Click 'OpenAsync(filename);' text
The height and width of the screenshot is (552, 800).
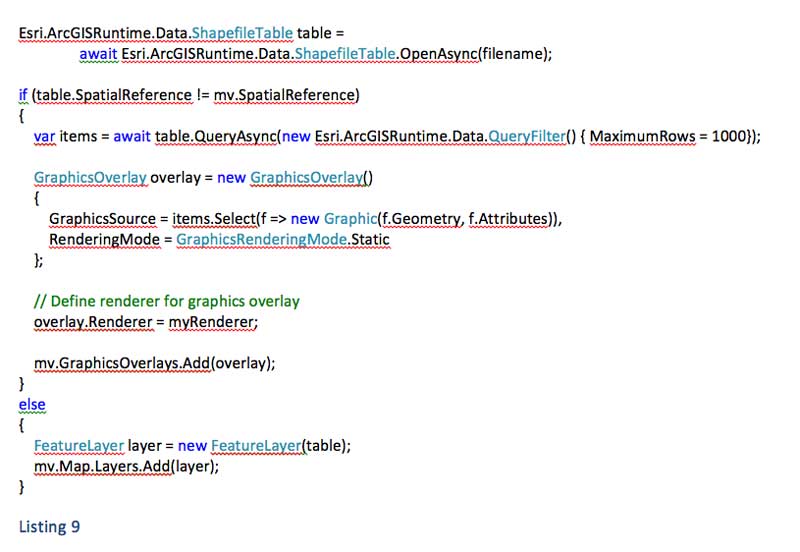[476, 54]
